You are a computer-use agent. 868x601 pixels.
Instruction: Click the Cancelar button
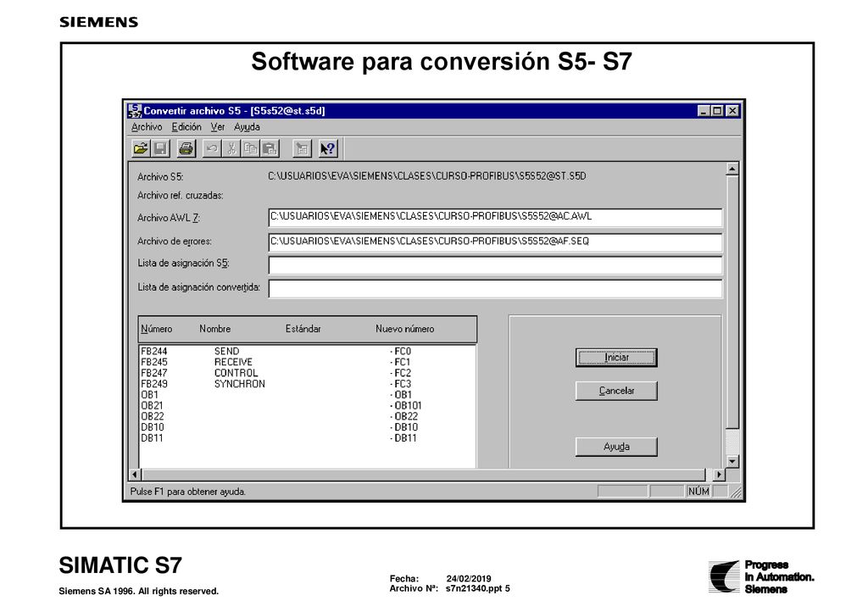616,391
